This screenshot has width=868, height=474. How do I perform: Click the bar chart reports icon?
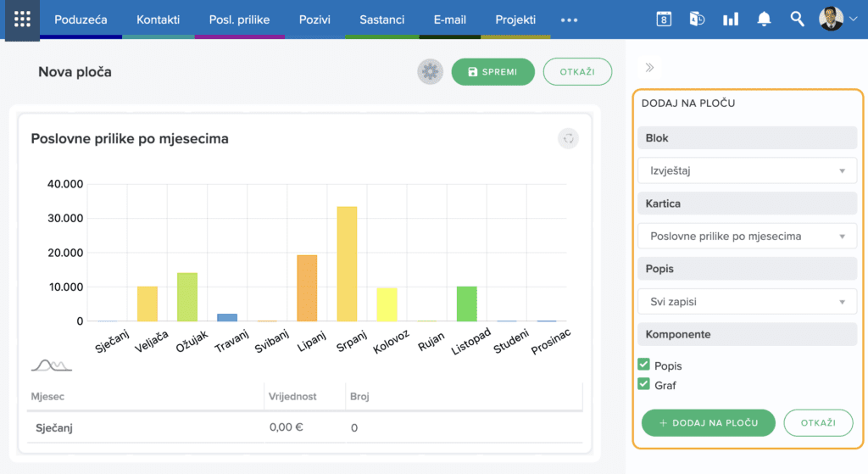coord(730,20)
